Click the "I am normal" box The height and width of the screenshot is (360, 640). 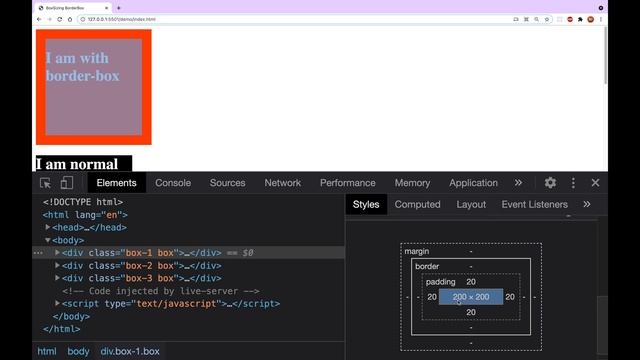tap(84, 163)
